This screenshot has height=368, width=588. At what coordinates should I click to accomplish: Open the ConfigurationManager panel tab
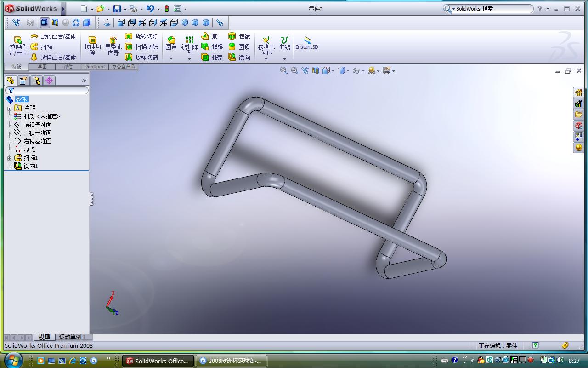(x=36, y=80)
